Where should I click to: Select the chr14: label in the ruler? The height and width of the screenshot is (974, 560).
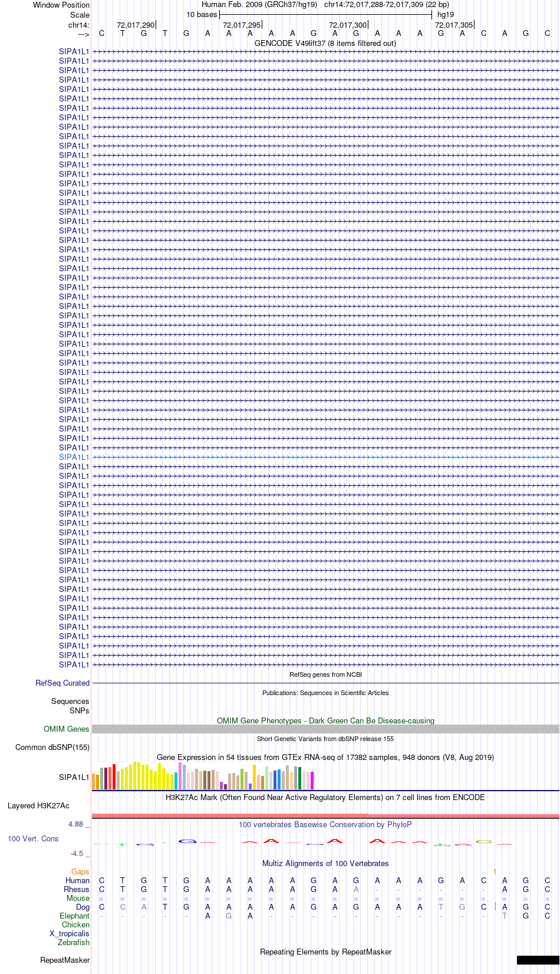(79, 25)
